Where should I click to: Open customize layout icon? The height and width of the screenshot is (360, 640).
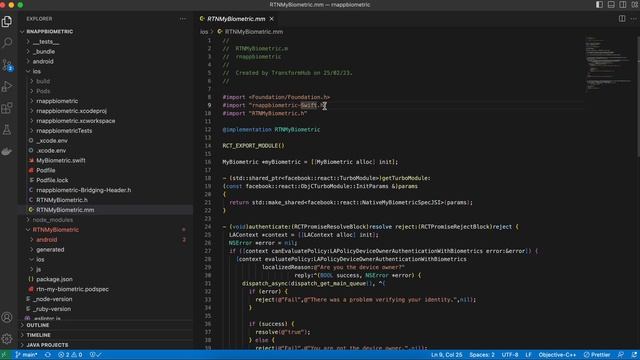tap(635, 4)
